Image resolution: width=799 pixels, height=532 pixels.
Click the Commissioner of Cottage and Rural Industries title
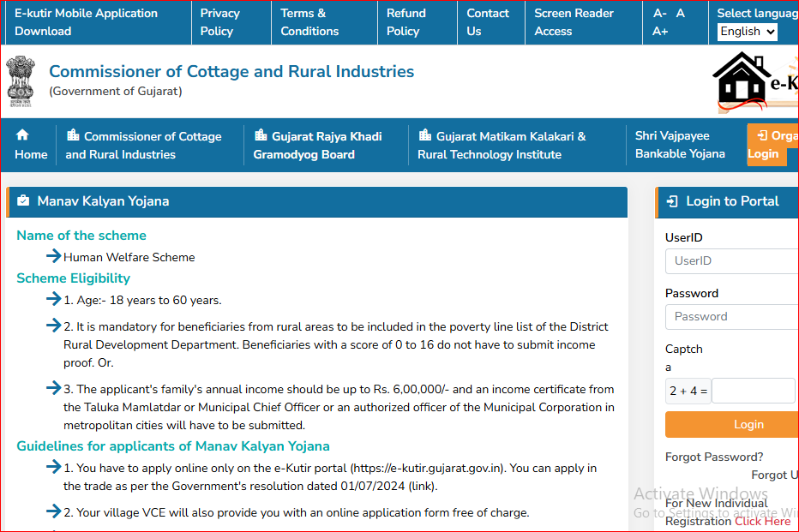tap(231, 71)
